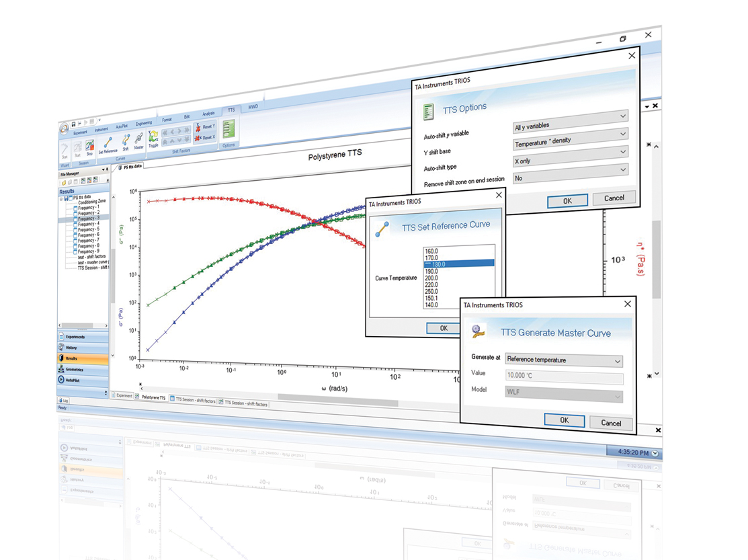This screenshot has height=560, width=748.
Task: Open the Format ribbon tab
Action: point(167,120)
